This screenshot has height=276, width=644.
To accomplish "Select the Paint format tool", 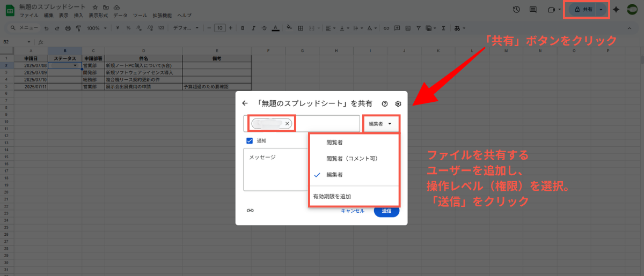I will (x=78, y=28).
